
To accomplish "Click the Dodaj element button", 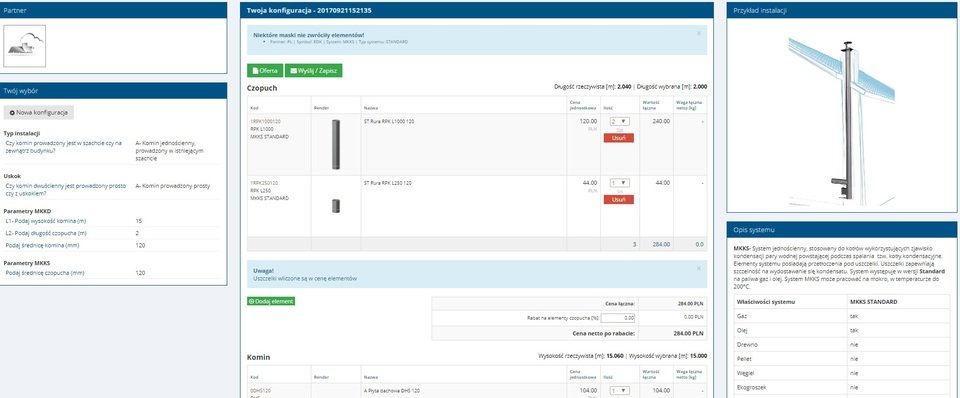I will [x=271, y=301].
